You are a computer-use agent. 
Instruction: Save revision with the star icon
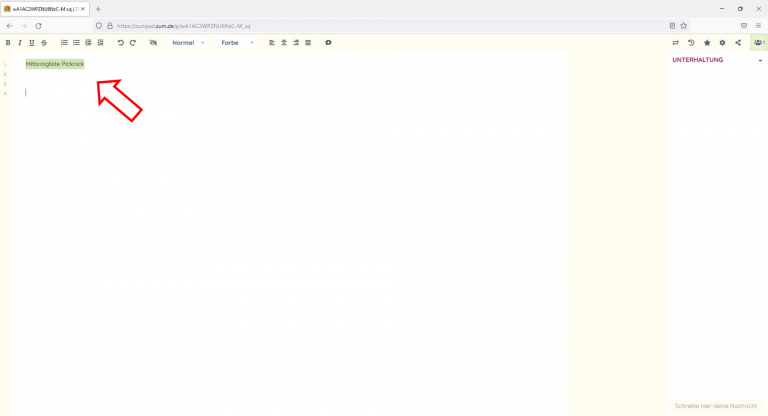(707, 43)
